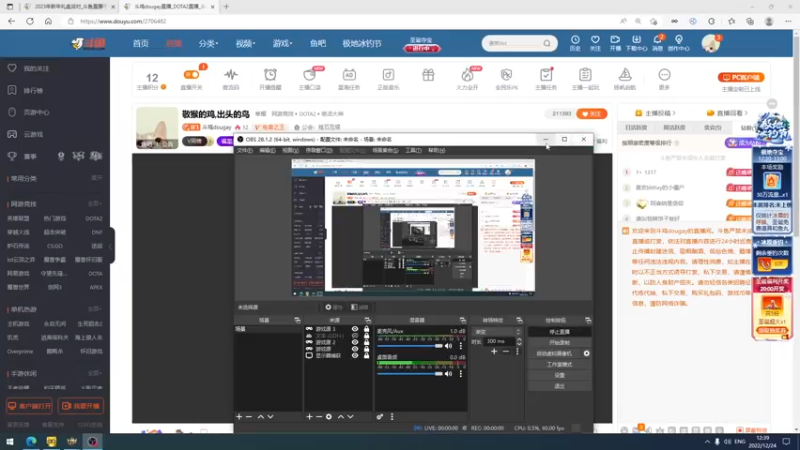
Task: Click PC客户端 orange button
Action: 741,78
